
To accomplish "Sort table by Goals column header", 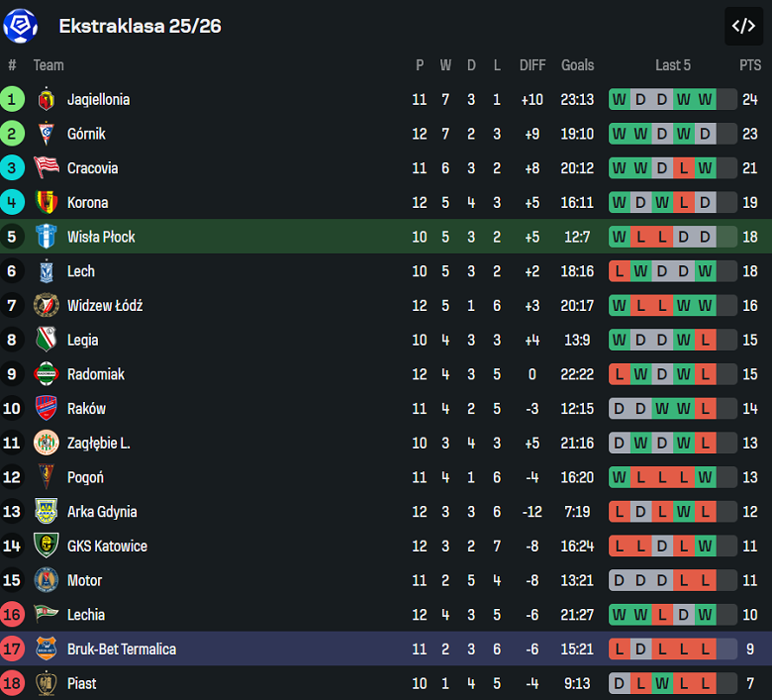I will 577,65.
